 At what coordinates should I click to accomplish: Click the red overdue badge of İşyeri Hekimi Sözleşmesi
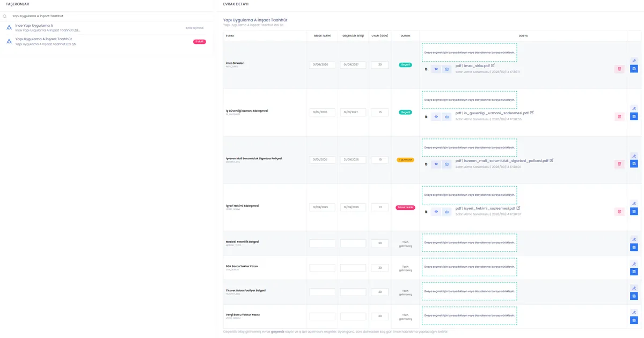(x=405, y=208)
